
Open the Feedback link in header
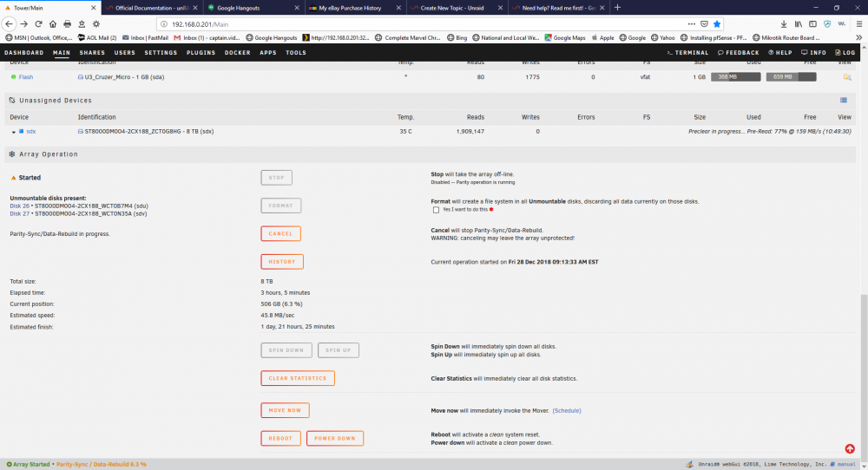point(739,53)
